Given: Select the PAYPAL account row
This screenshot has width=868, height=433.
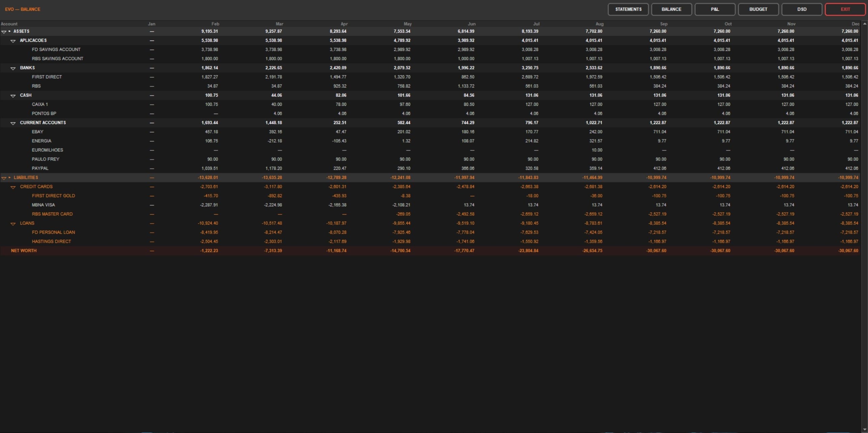Looking at the screenshot, I should tap(430, 168).
